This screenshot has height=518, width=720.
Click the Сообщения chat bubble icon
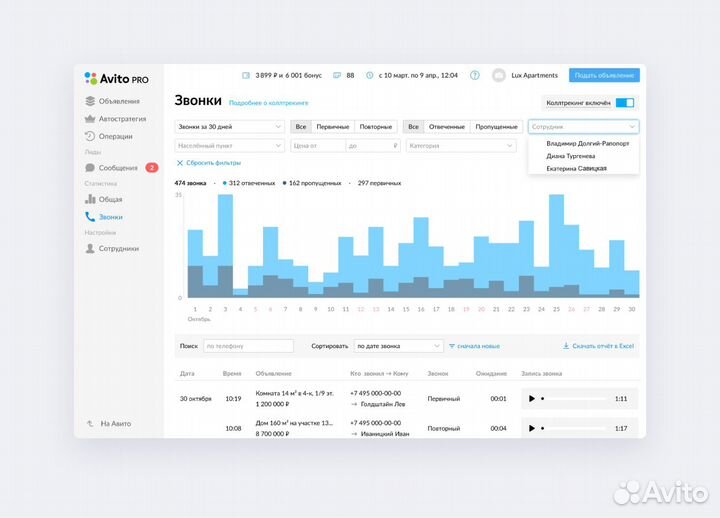[x=90, y=168]
